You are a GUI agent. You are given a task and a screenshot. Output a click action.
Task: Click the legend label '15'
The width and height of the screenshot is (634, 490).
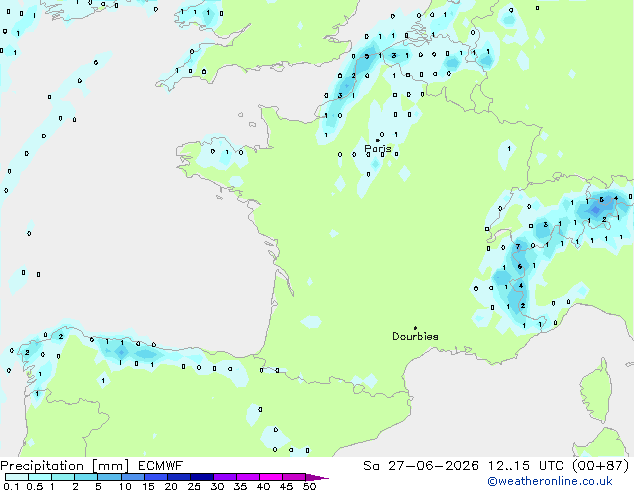(148, 486)
